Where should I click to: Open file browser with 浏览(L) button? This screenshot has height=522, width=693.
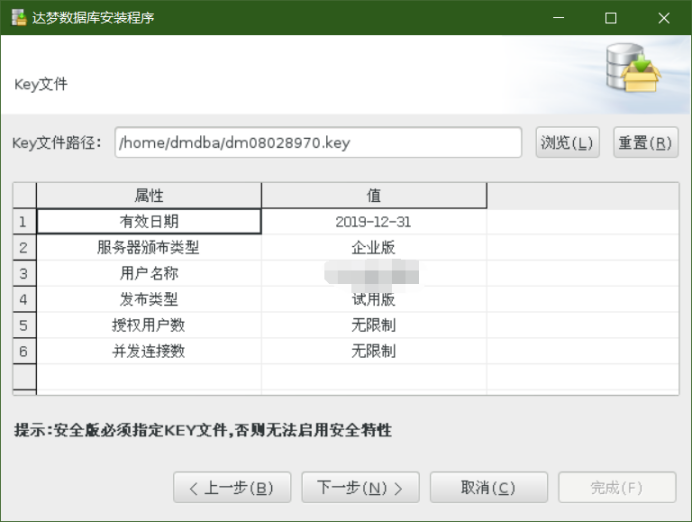point(567,142)
